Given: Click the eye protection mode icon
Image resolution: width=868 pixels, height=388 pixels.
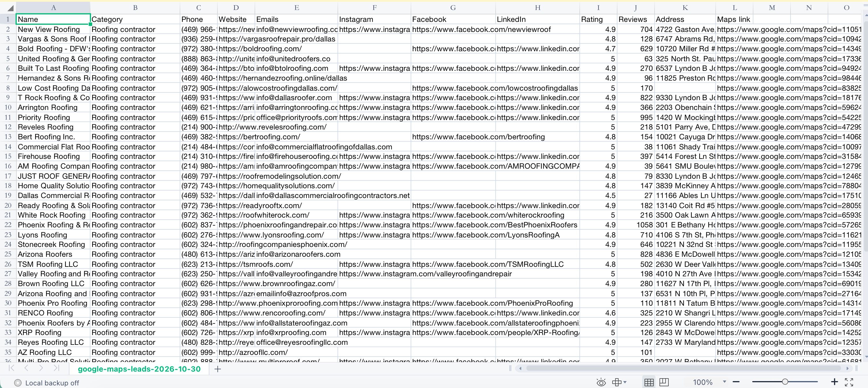Looking at the screenshot, I should [x=601, y=382].
